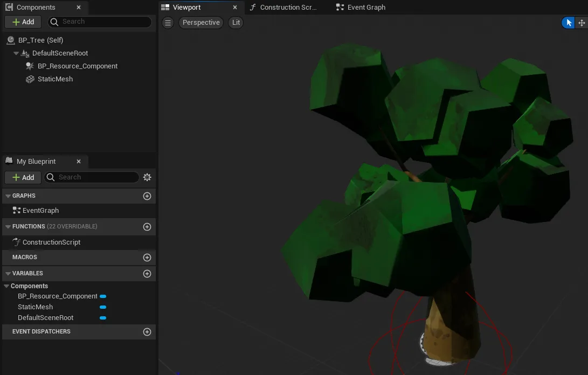Collapse the FUNCTIONS section
Image resolution: width=588 pixels, height=375 pixels.
coord(8,226)
